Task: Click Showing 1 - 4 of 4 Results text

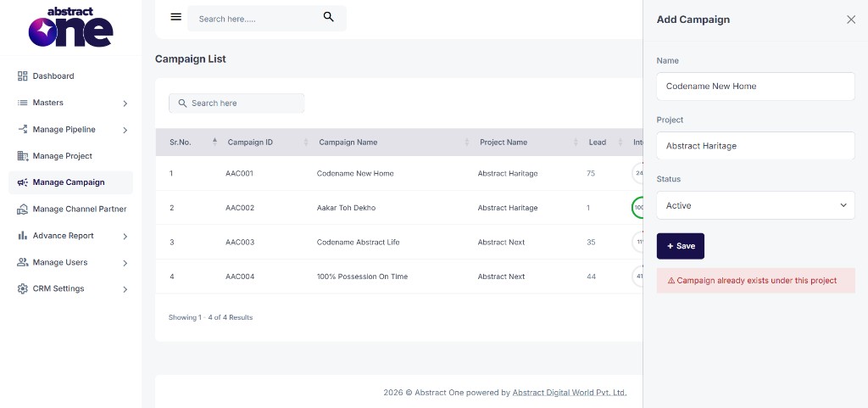Action: (210, 317)
